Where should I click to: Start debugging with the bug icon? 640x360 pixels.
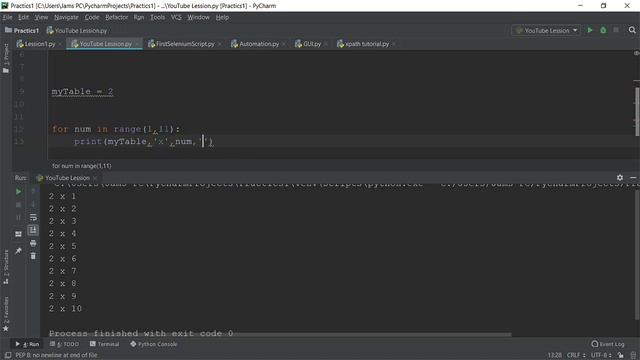(x=603, y=30)
